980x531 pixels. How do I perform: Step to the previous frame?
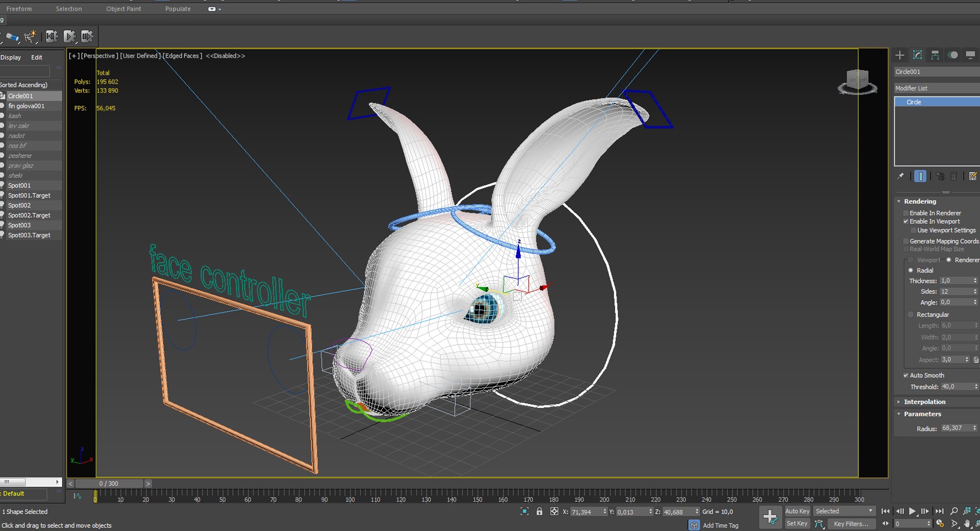point(899,511)
